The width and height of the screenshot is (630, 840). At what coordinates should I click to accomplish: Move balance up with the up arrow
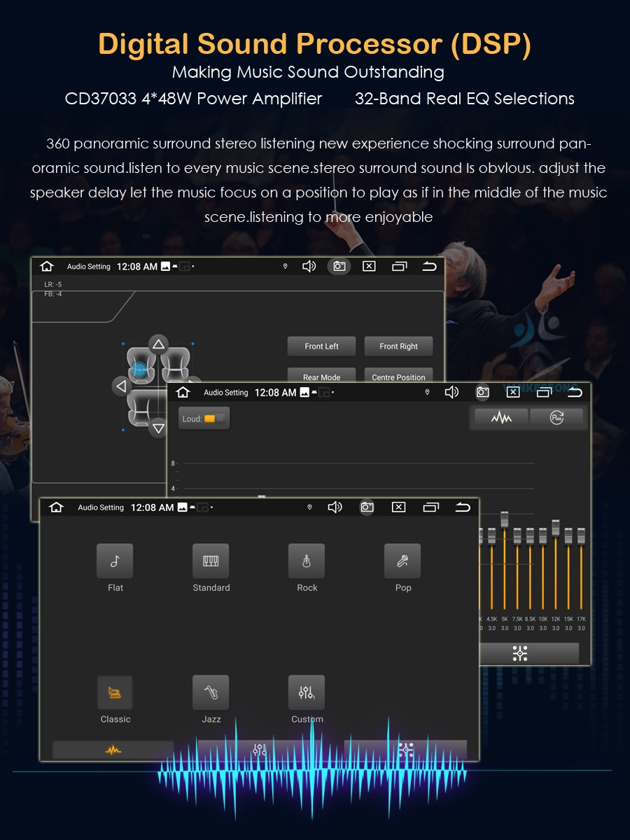click(x=159, y=344)
